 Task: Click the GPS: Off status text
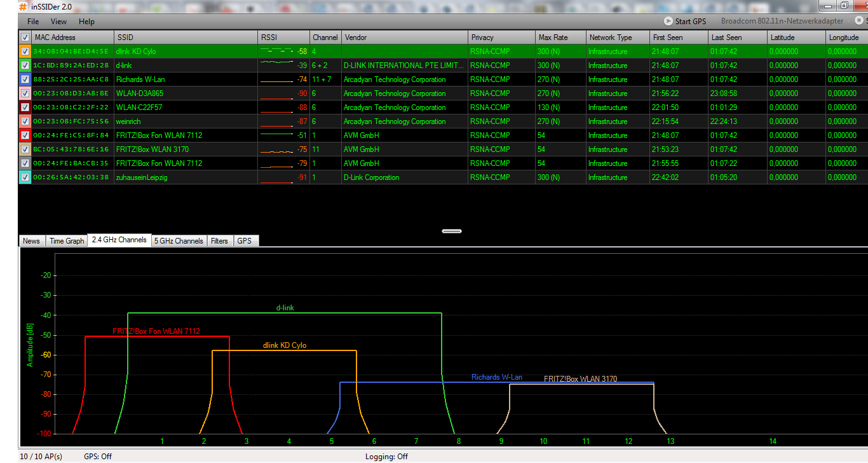pyautogui.click(x=98, y=457)
